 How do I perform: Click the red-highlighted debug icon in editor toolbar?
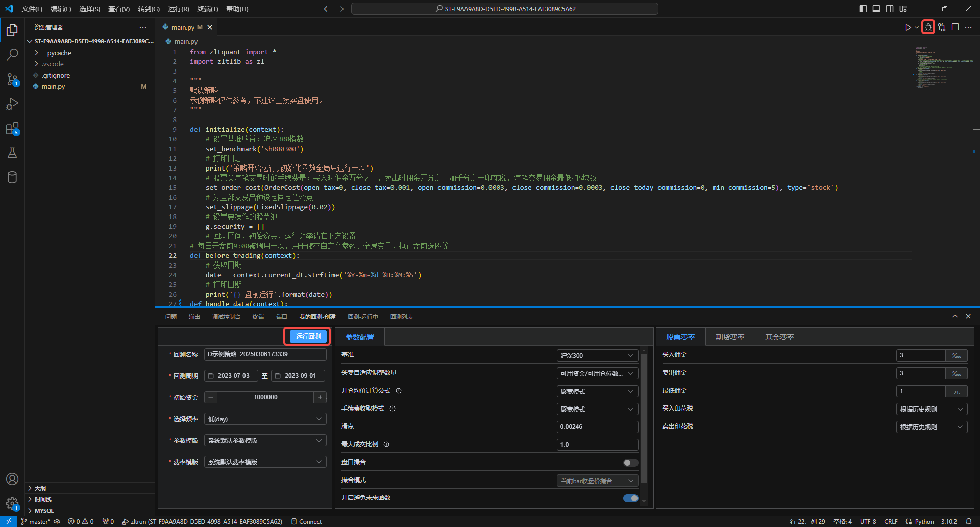[x=928, y=27]
